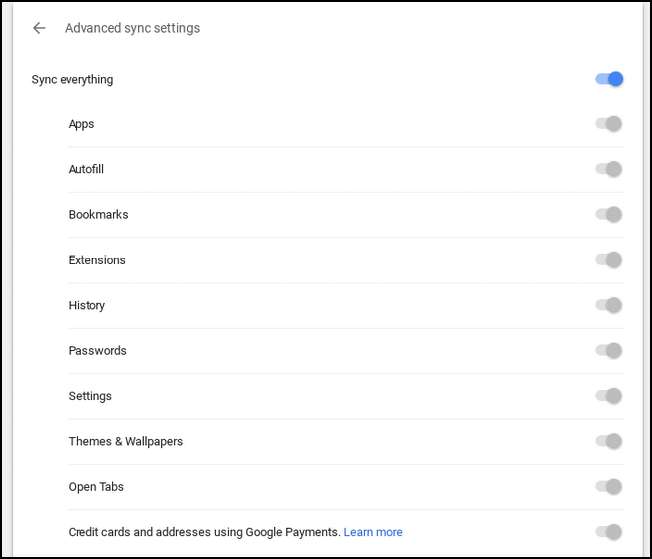Toggle the Open Tabs sync switch
This screenshot has width=652, height=559.
(x=609, y=486)
